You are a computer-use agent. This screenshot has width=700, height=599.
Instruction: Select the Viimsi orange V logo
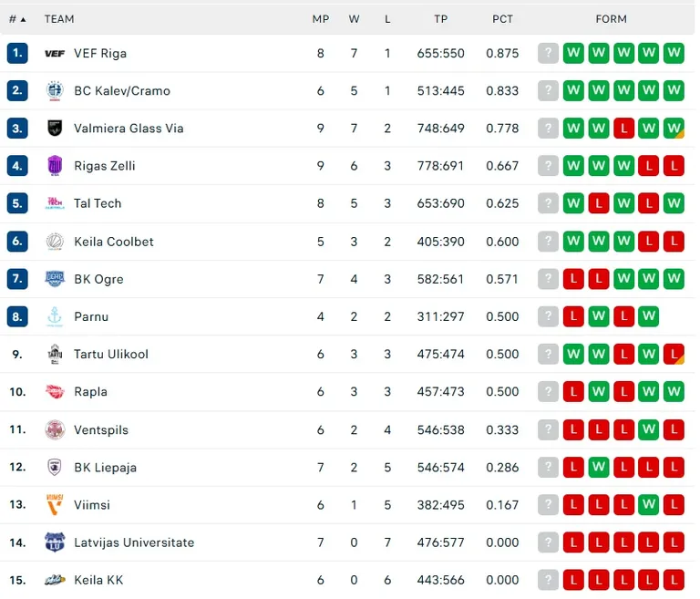pyautogui.click(x=55, y=505)
